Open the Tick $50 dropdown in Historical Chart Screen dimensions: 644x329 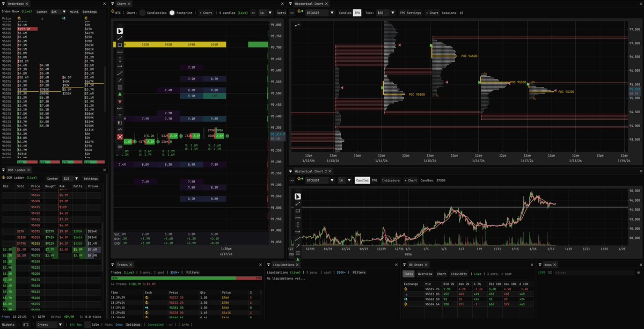click(x=386, y=12)
